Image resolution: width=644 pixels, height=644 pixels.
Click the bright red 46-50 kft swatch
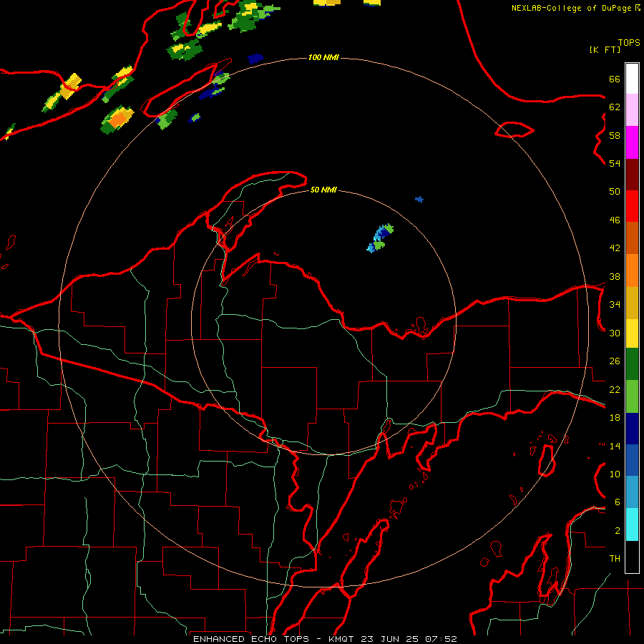[x=632, y=206]
